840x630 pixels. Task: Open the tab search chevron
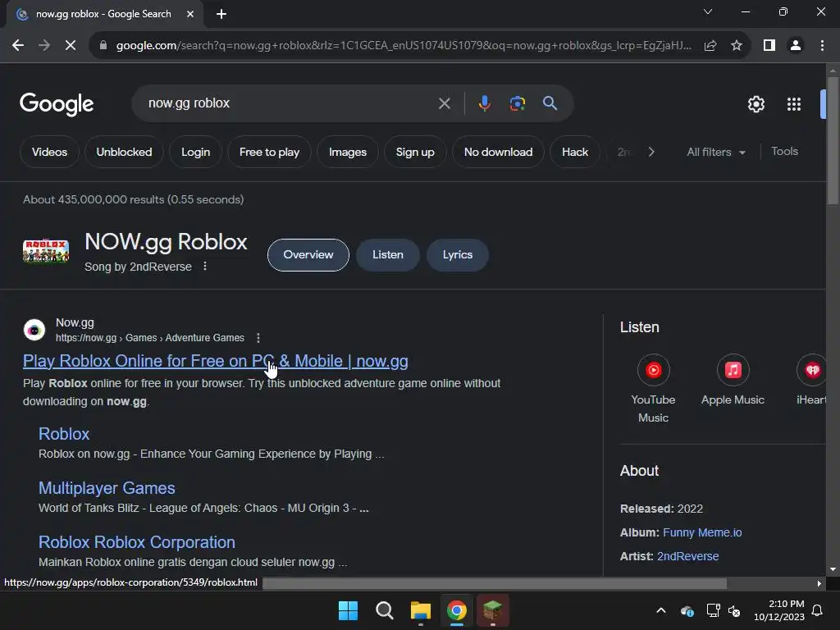pos(708,11)
